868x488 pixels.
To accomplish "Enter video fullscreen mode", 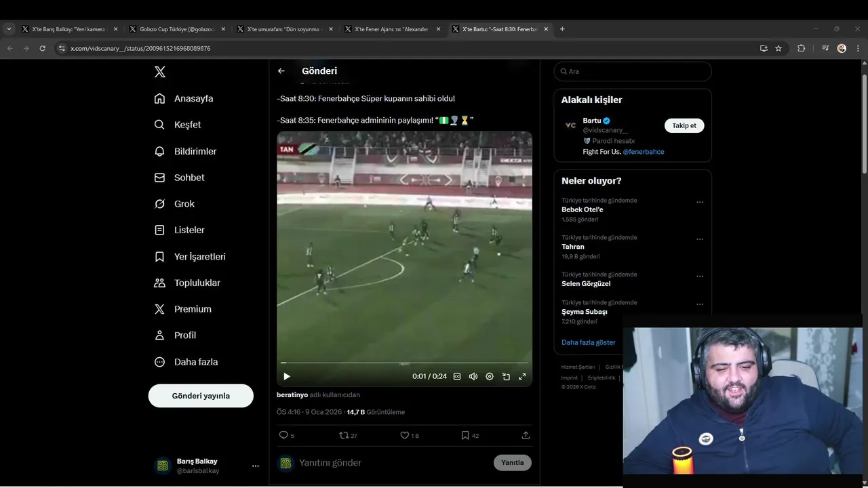I will [522, 376].
